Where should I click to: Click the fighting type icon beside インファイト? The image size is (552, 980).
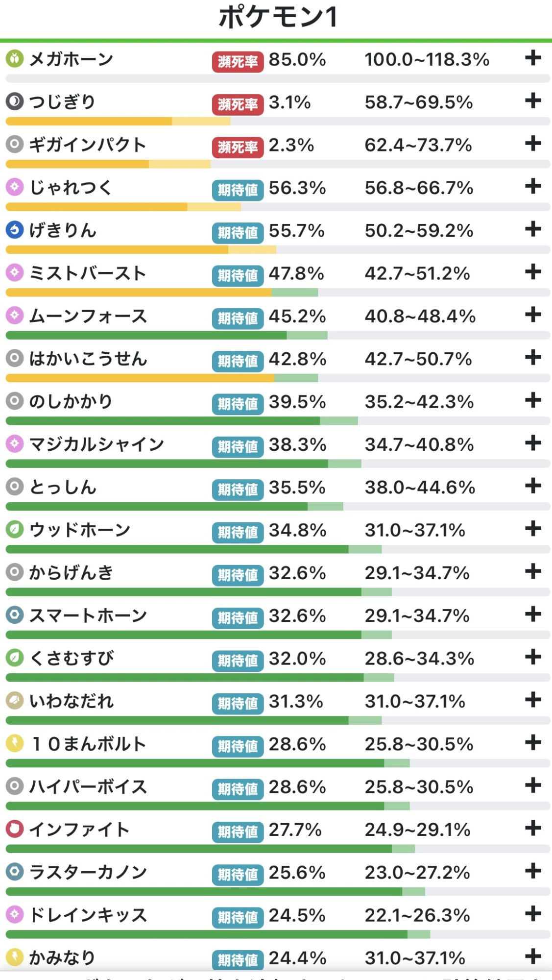click(x=15, y=829)
